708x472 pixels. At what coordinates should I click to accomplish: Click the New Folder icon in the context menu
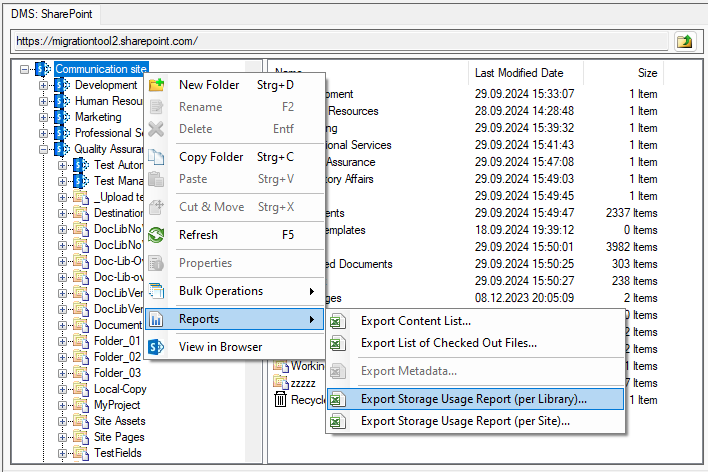[x=156, y=85]
